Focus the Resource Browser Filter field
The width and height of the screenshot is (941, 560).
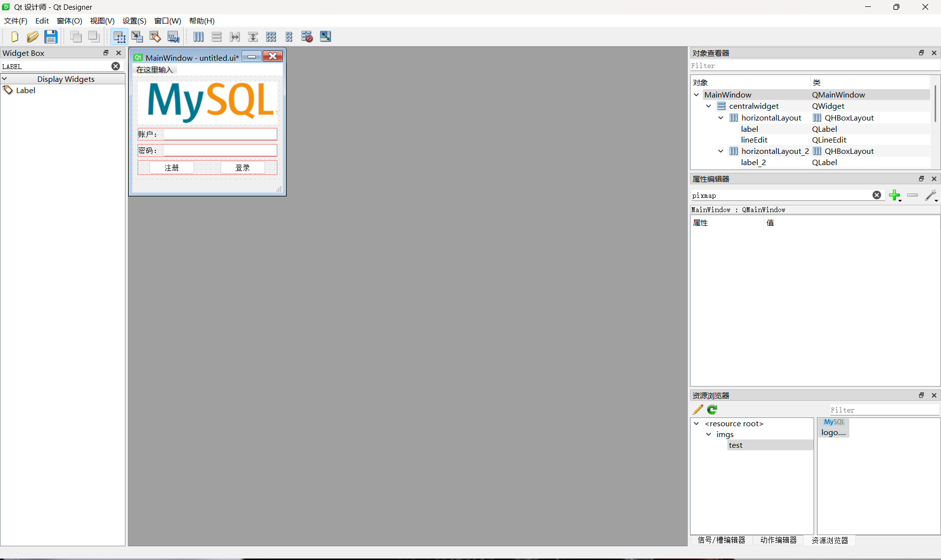884,410
